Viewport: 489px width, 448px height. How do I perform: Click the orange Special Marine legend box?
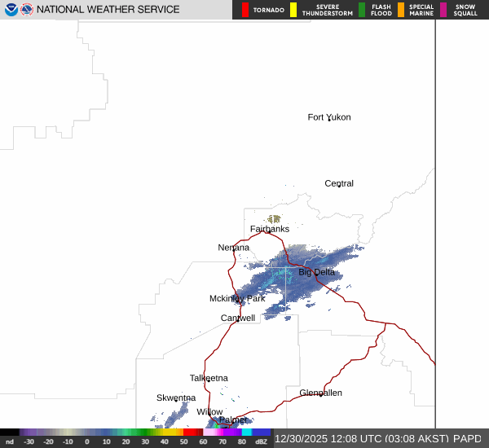[x=400, y=10]
